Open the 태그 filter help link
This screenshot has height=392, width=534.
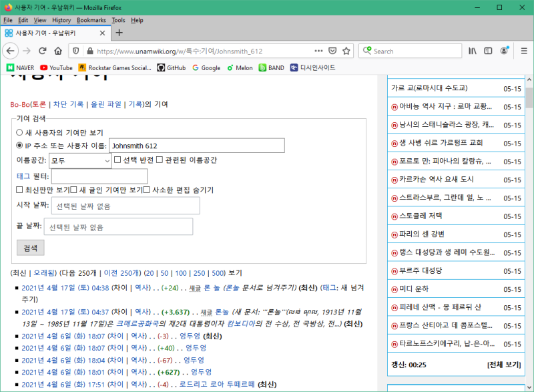click(x=23, y=176)
